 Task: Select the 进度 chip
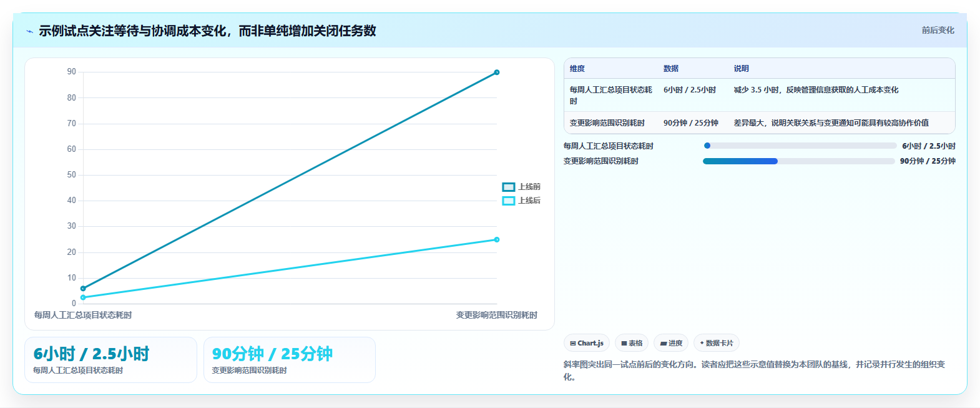[x=671, y=343]
